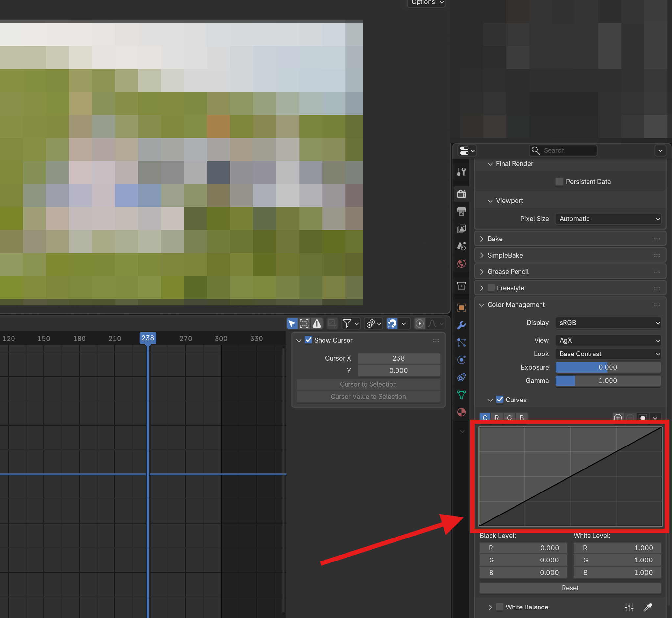This screenshot has height=618, width=672.
Task: Toggle proportional editing button
Action: [x=419, y=323]
